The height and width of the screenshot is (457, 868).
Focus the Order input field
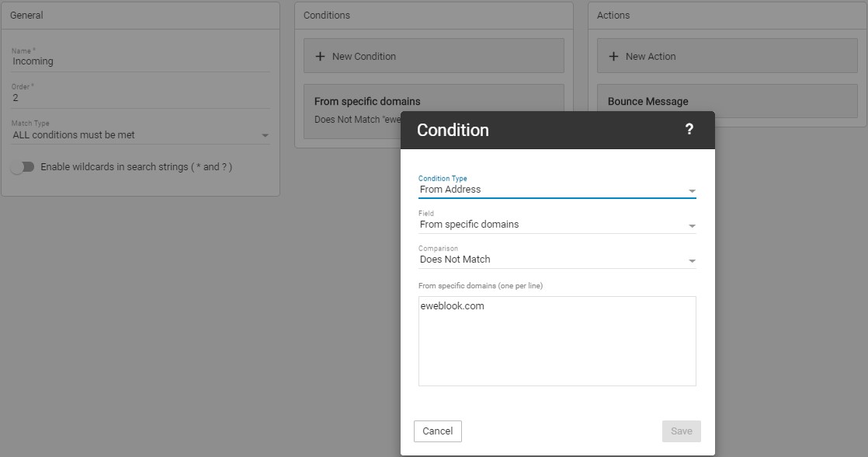tap(141, 98)
